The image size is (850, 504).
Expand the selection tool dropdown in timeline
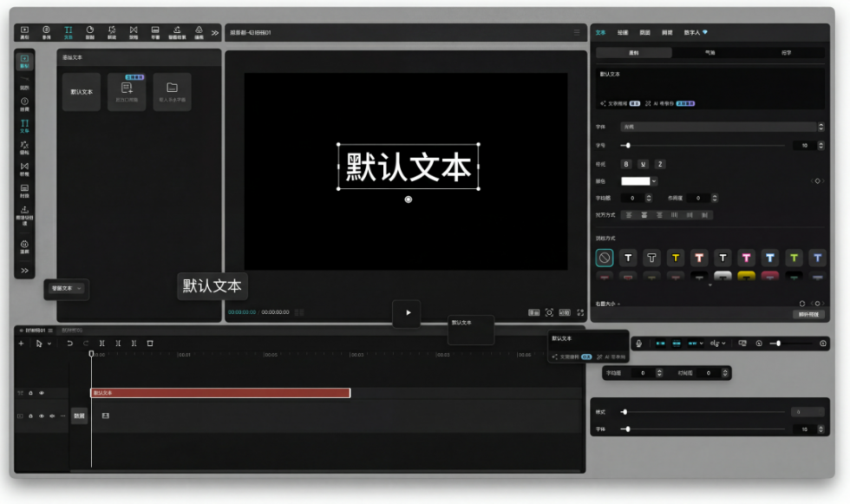click(x=49, y=344)
